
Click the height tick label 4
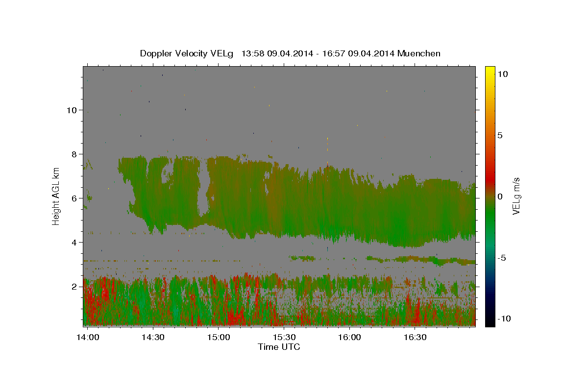tap(74, 242)
